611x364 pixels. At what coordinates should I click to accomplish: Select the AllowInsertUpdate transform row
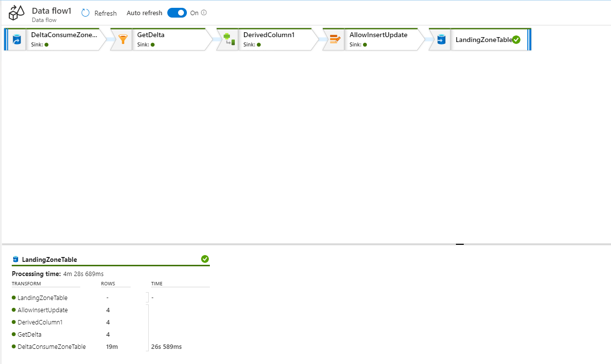pos(111,310)
